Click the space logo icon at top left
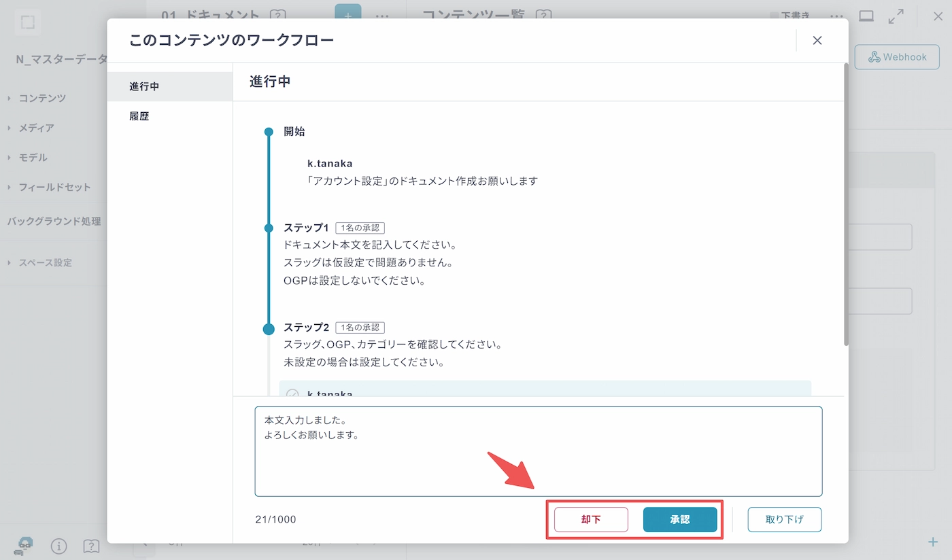 pyautogui.click(x=28, y=22)
